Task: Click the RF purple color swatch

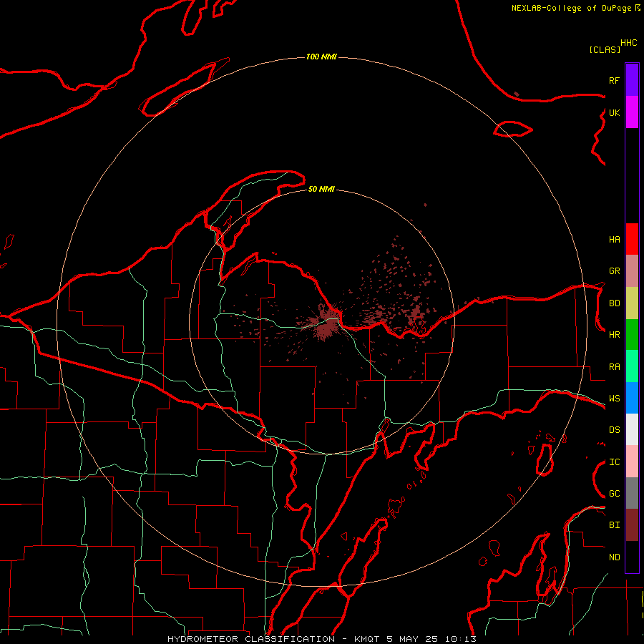Action: coord(632,80)
